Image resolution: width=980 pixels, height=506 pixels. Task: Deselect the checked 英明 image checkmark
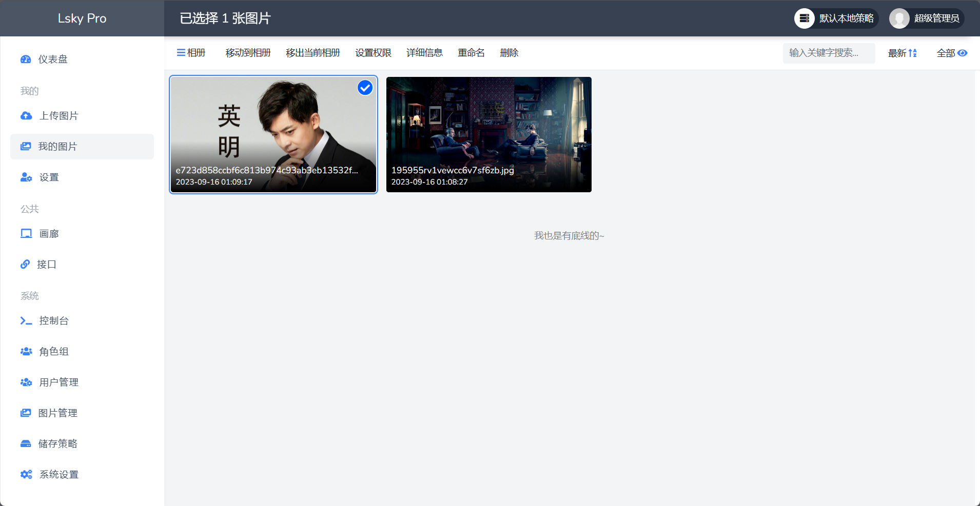tap(364, 88)
